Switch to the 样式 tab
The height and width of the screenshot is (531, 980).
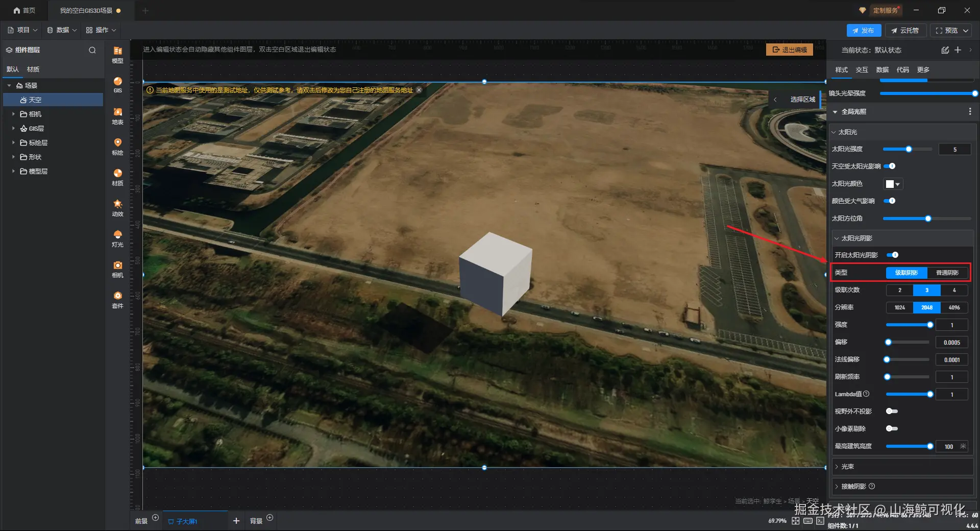(x=841, y=70)
